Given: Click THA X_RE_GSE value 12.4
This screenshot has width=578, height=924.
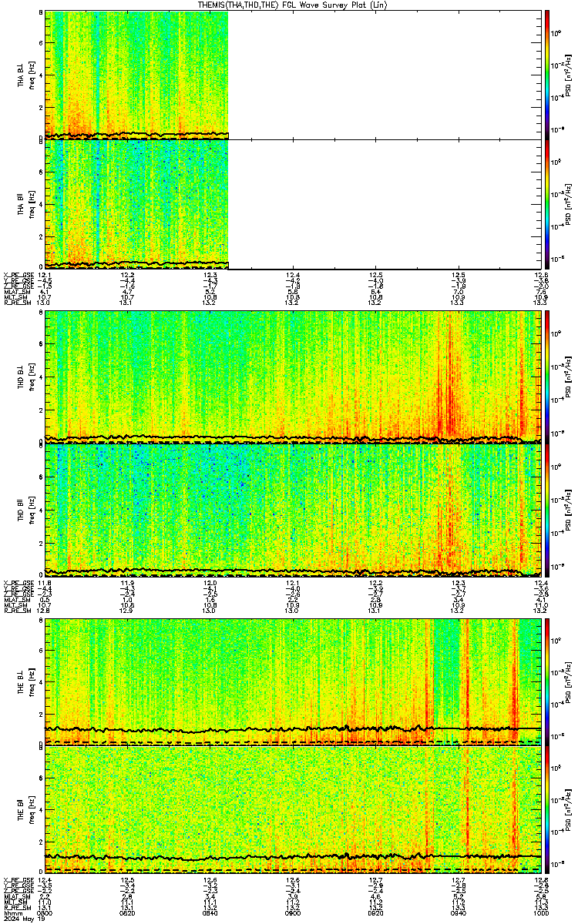Looking at the screenshot, I should [293, 275].
